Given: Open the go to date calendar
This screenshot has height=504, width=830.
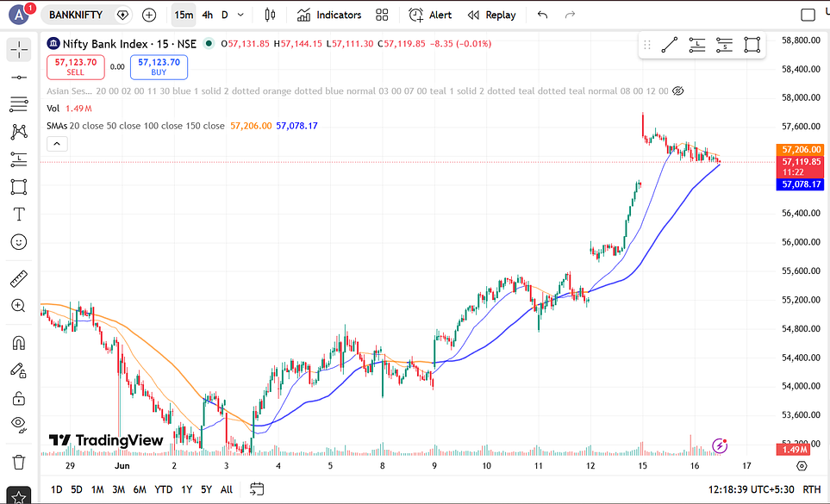Looking at the screenshot, I should (x=257, y=489).
